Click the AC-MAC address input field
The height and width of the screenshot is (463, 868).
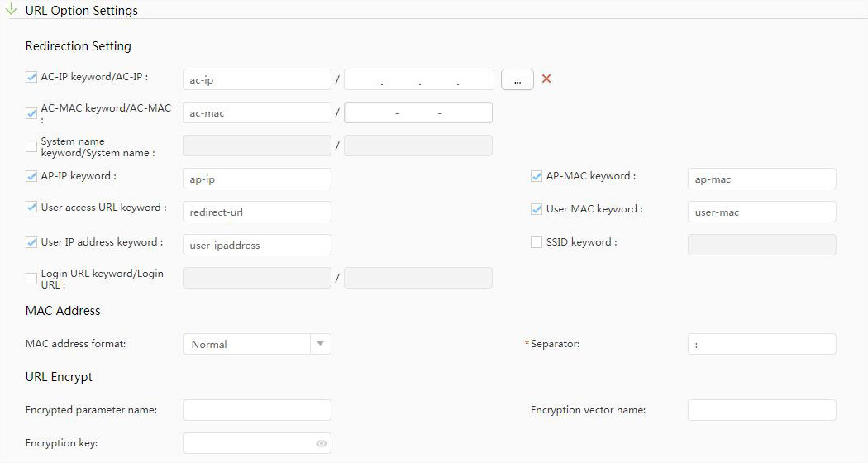[418, 112]
